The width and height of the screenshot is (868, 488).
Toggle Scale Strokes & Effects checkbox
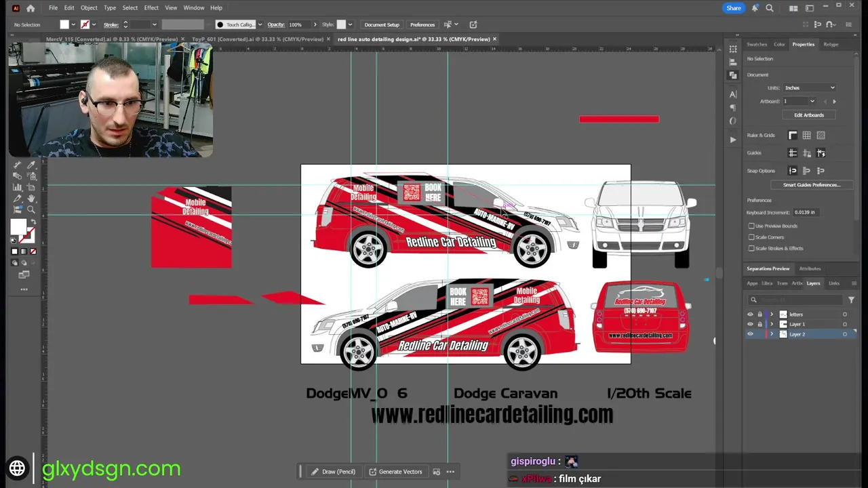(751, 248)
